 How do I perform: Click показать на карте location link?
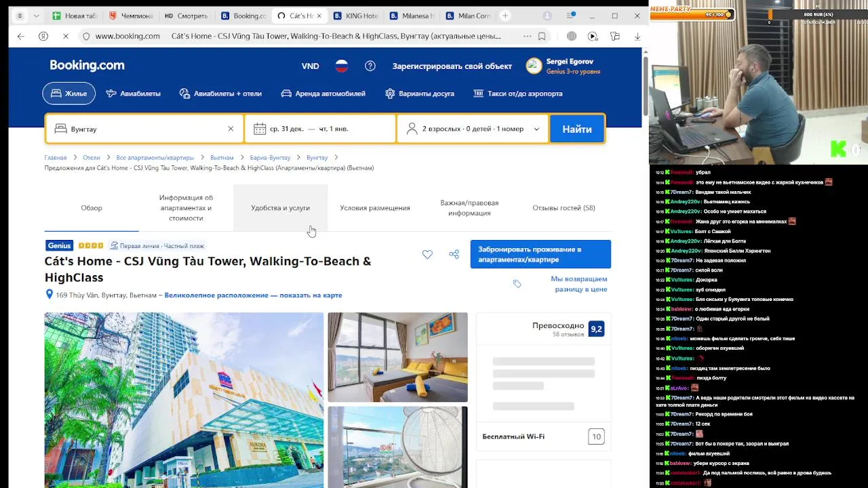pyautogui.click(x=311, y=296)
